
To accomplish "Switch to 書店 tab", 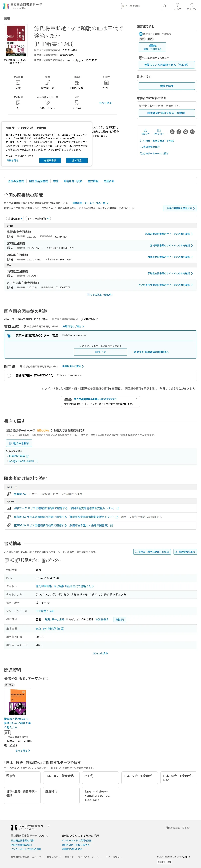I will point(56,181).
